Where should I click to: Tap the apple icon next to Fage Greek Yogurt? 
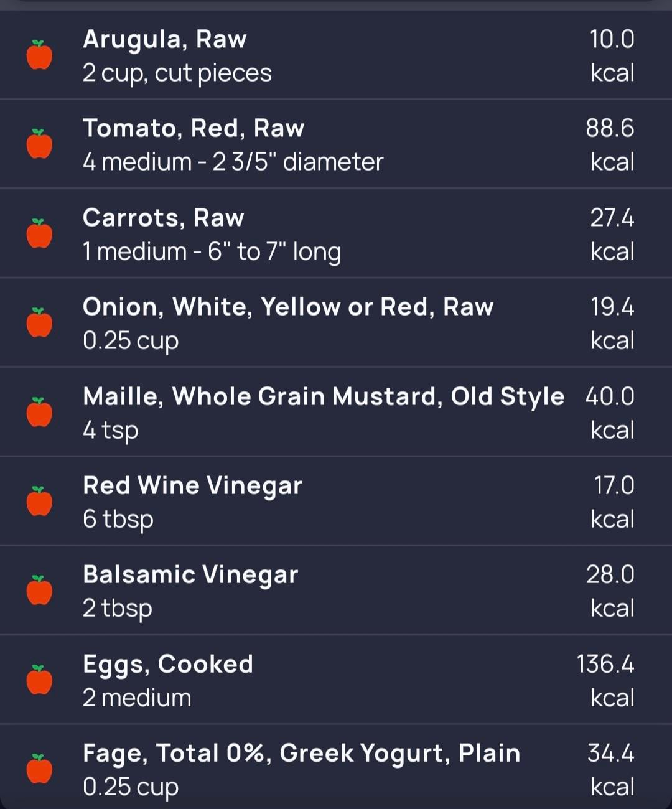39,769
